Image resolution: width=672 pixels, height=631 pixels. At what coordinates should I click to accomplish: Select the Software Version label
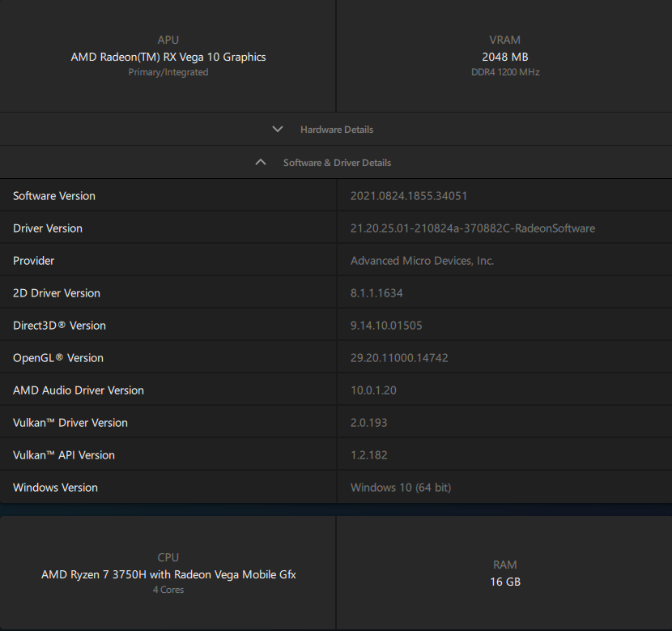54,196
